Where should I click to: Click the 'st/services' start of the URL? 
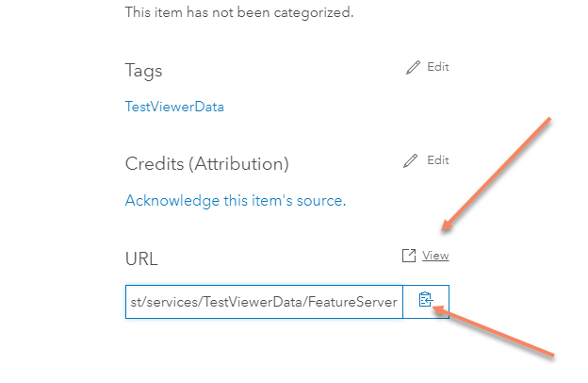point(165,302)
